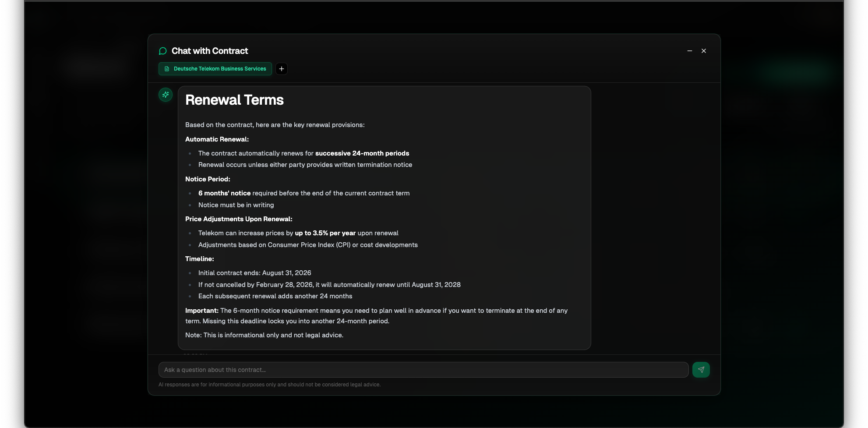Click the "up to 3.5% per year" bold text
Screen dimensions: 868x428
click(x=325, y=233)
